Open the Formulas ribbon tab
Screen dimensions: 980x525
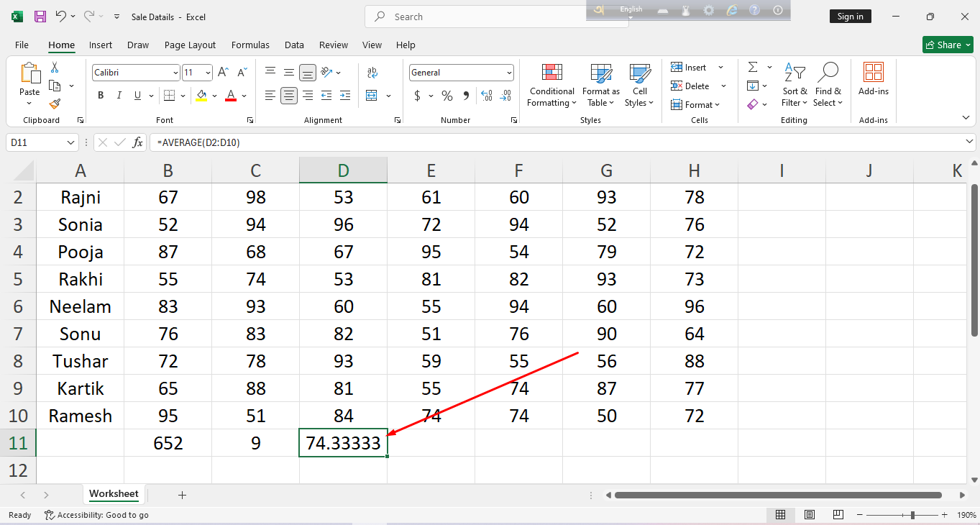coord(250,45)
